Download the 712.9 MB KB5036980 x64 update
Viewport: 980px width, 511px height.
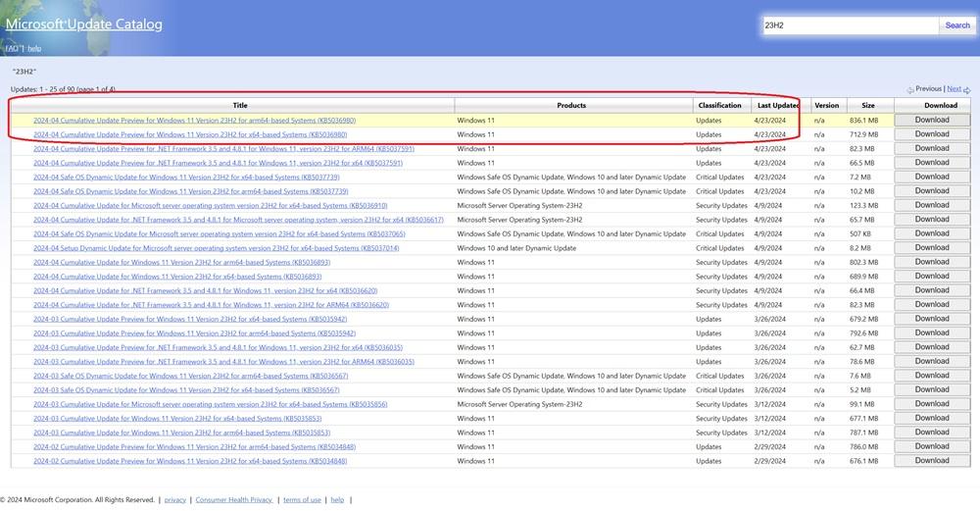[931, 134]
